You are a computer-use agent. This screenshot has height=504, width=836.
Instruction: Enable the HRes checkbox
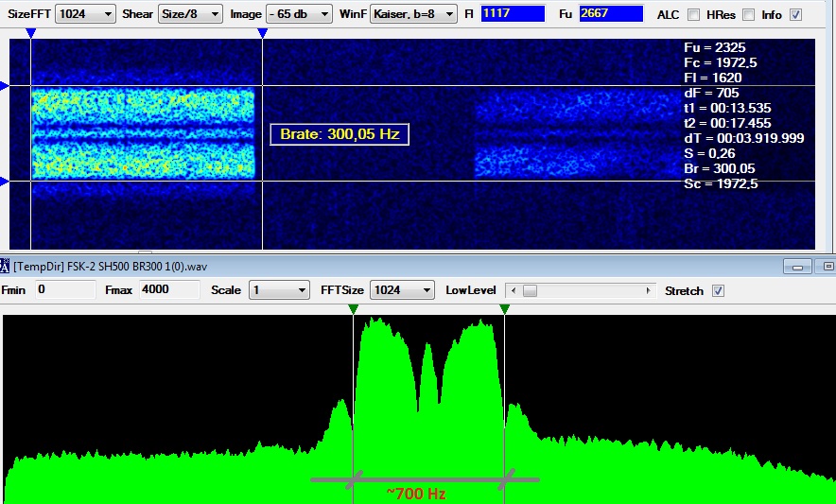tap(749, 15)
